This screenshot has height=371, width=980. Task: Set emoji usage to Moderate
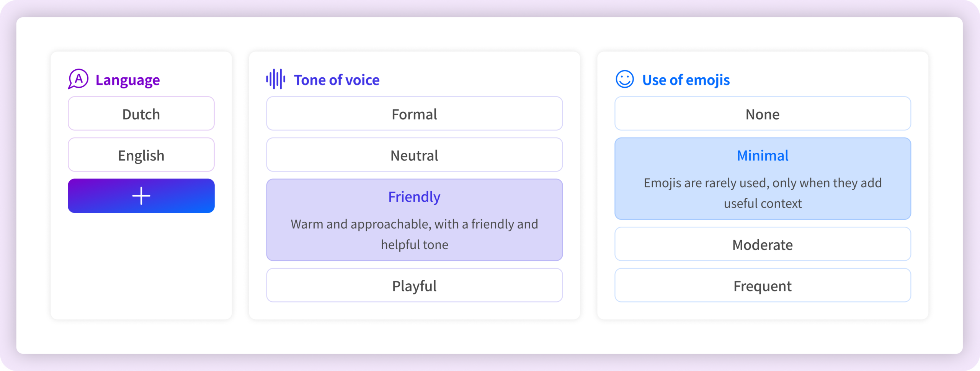tap(762, 245)
